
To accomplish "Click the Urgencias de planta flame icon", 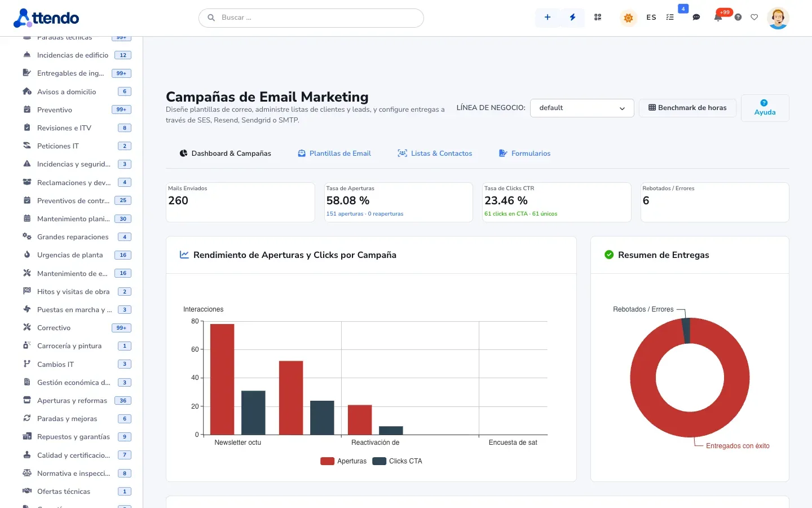I will point(27,255).
